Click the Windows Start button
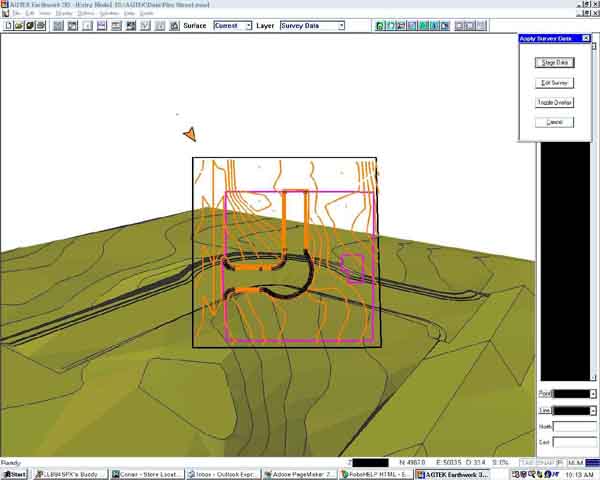 click(x=15, y=474)
